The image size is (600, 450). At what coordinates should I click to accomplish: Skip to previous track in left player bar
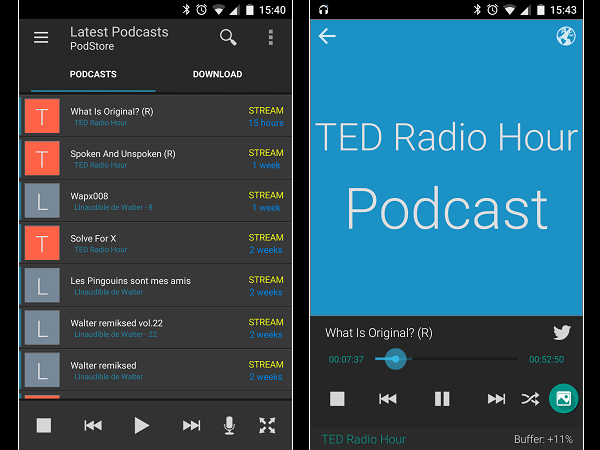pyautogui.click(x=93, y=425)
